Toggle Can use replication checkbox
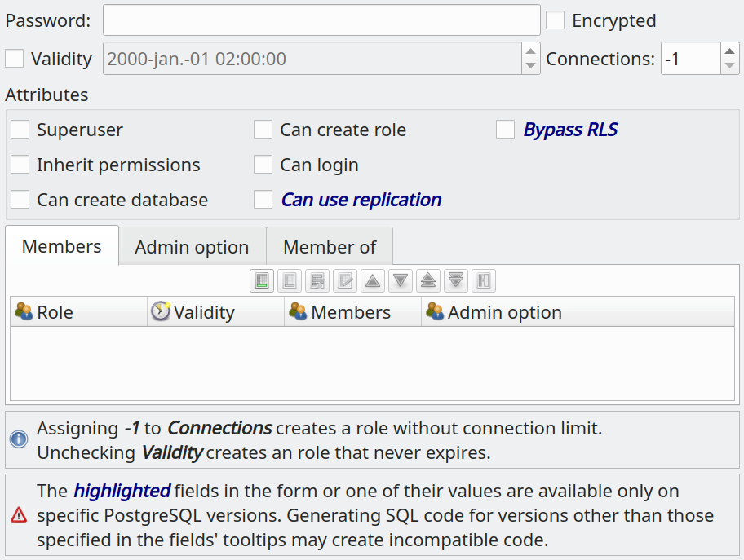This screenshot has width=744, height=560. coord(263,200)
